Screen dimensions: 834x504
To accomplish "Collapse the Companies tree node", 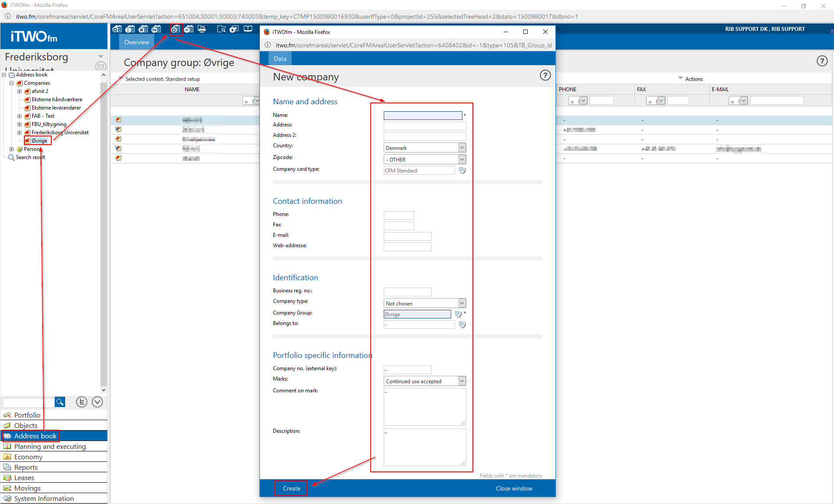I will (x=12, y=83).
